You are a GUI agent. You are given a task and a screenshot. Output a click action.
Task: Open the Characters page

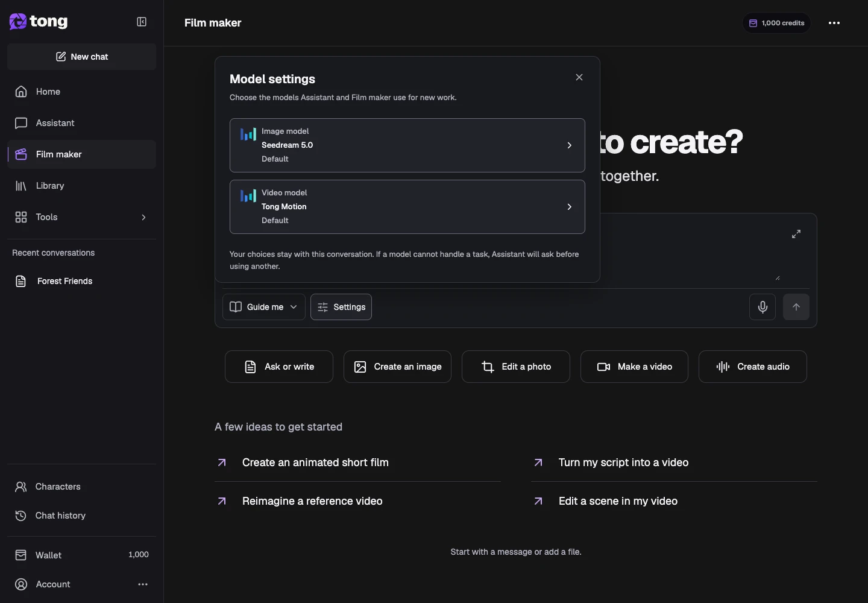pyautogui.click(x=82, y=487)
